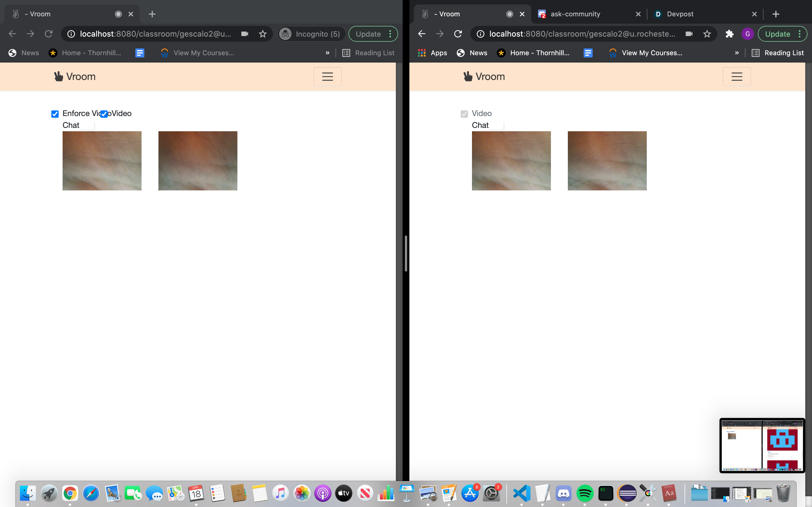
Task: Uncheck the Enforce Video checkbox
Action: coord(55,114)
